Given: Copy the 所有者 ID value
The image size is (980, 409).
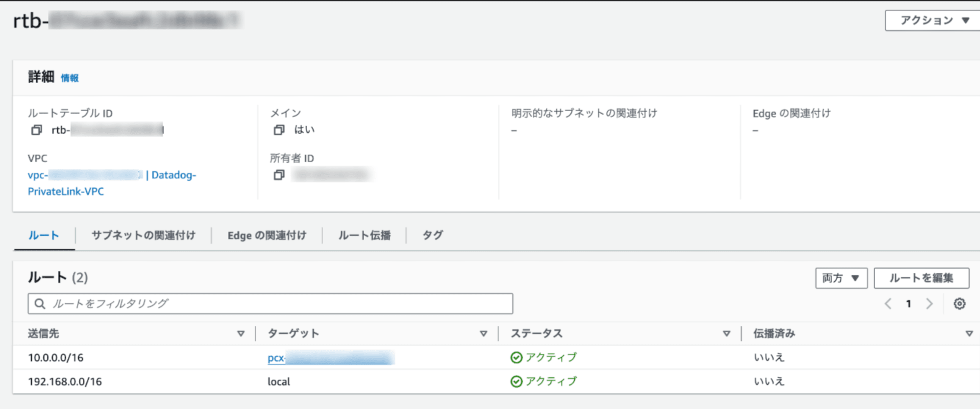Looking at the screenshot, I should click(279, 175).
